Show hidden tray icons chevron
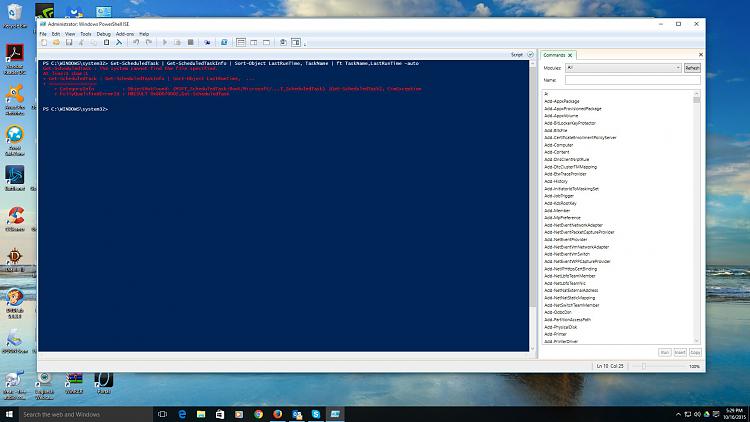Image resolution: width=750 pixels, height=422 pixels. [x=678, y=414]
